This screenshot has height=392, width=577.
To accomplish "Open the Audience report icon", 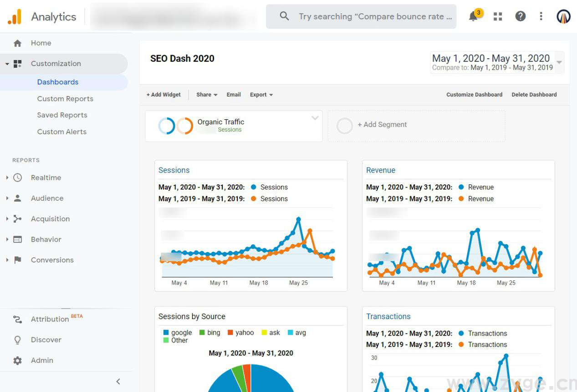I will coord(17,198).
